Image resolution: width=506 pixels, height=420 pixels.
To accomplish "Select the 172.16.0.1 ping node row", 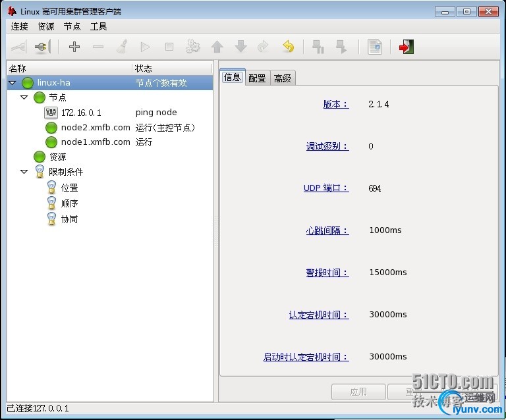I will (110, 113).
